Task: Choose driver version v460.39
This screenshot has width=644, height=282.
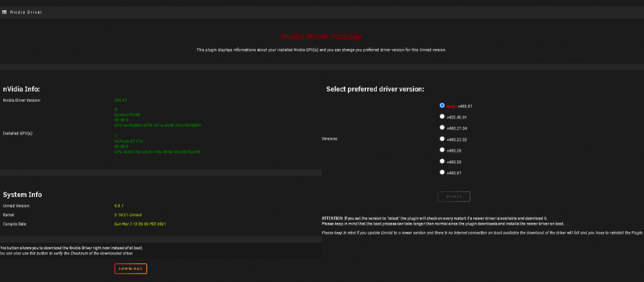Action: point(442,150)
